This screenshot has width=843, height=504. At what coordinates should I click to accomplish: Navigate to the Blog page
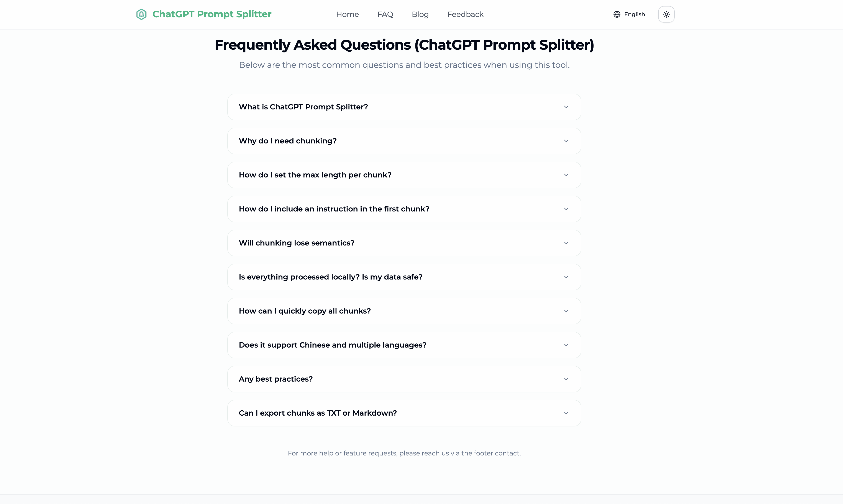420,14
